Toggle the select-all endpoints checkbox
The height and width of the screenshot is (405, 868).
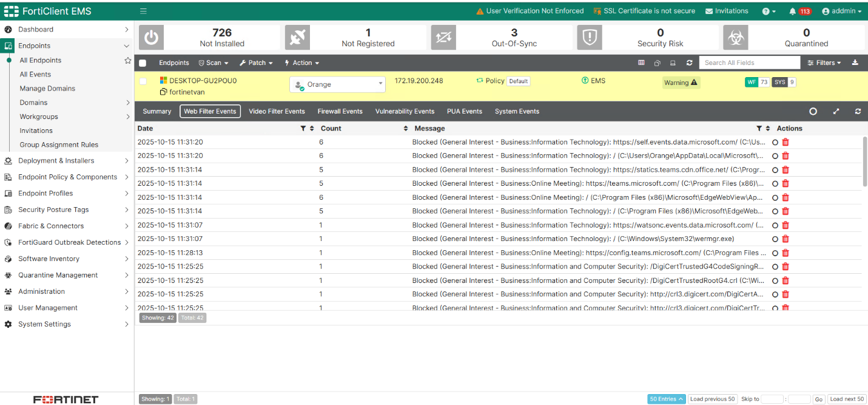tap(143, 63)
